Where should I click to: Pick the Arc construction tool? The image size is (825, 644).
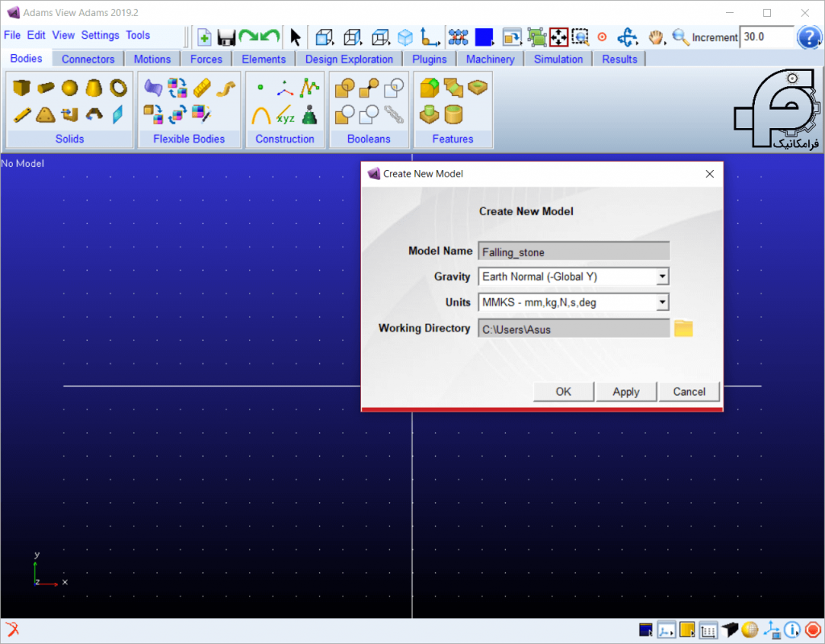[261, 114]
